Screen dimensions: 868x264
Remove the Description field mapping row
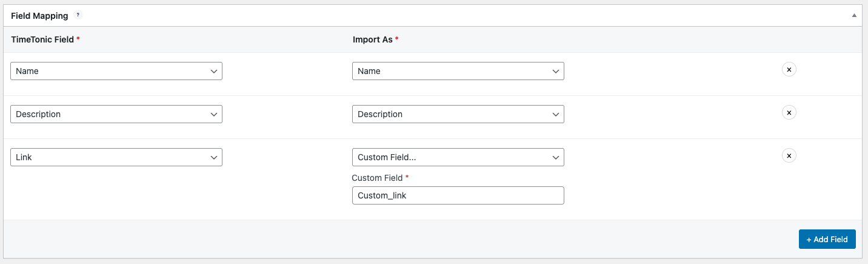click(789, 113)
